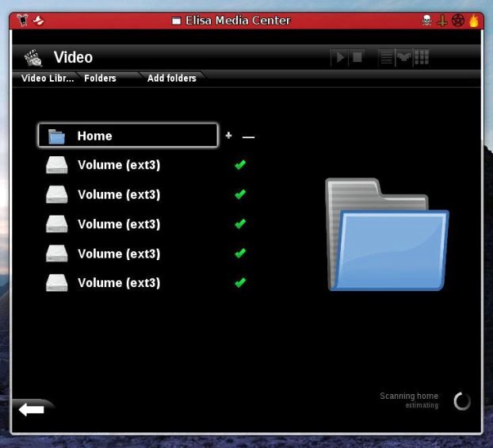Open the Video Libr... breadcrumb tab

coord(48,78)
